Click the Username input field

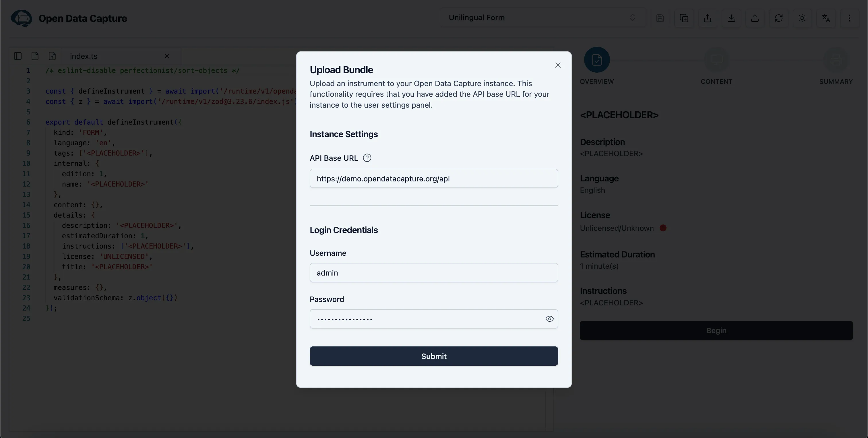tap(434, 272)
